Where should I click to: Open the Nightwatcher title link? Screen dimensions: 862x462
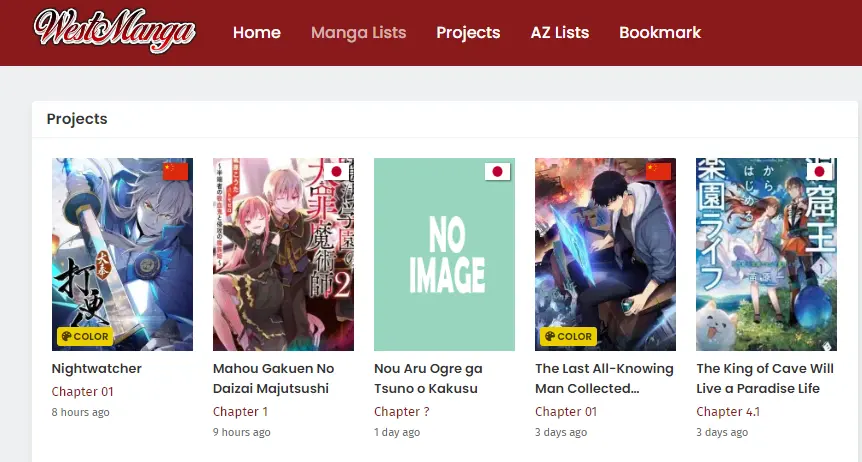coord(97,368)
